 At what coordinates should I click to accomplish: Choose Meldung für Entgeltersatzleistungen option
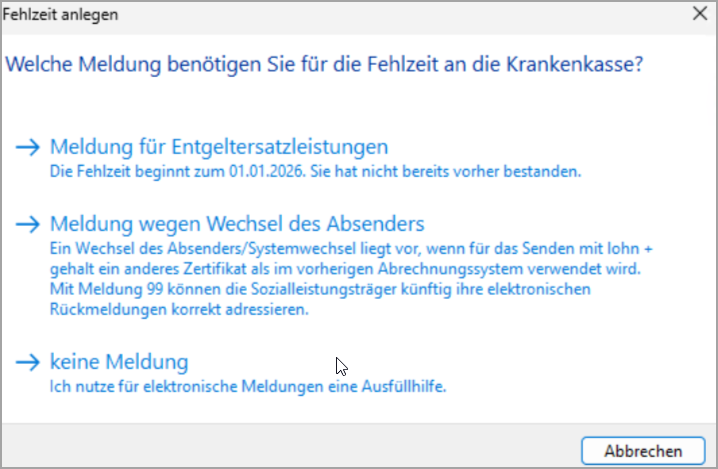[x=218, y=148]
